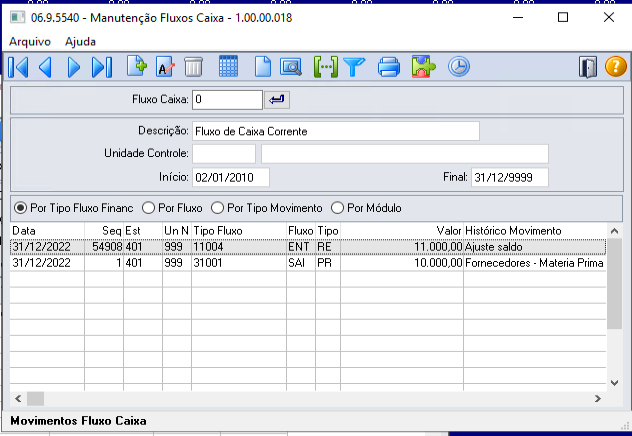Sort by Data column header
Image resolution: width=632 pixels, height=436 pixels.
[x=47, y=231]
